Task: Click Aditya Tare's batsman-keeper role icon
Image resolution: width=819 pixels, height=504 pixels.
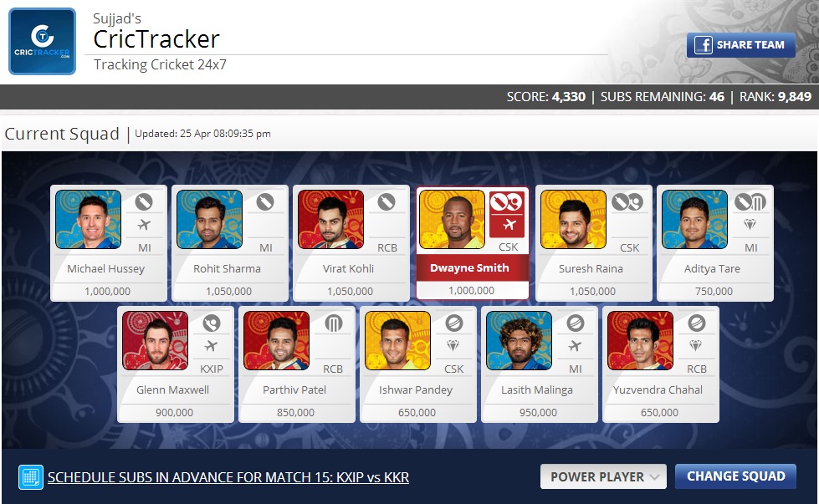Action: pyautogui.click(x=750, y=202)
